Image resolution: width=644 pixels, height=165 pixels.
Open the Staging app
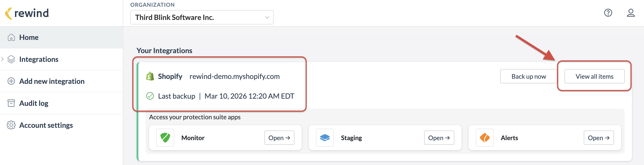click(439, 137)
